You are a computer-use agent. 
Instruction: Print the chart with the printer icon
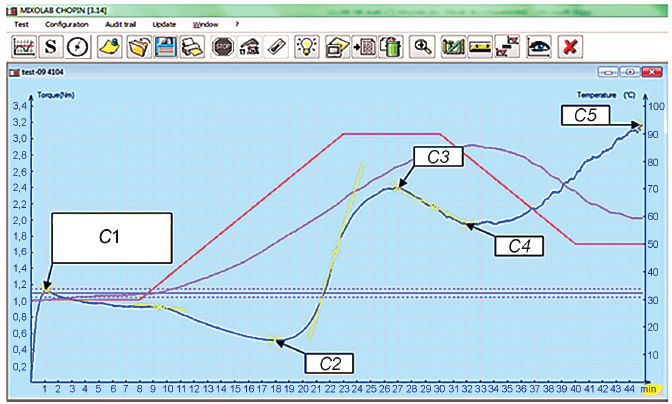192,46
